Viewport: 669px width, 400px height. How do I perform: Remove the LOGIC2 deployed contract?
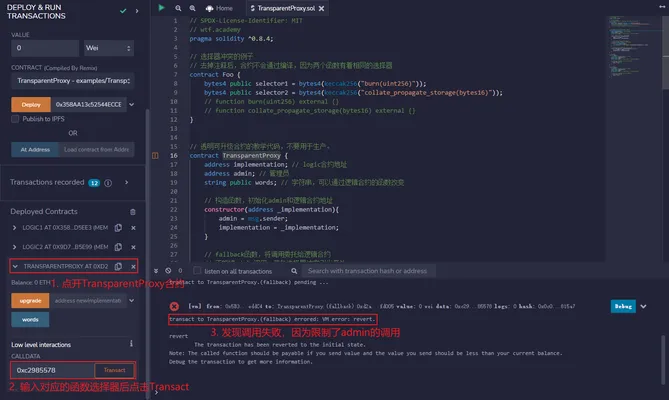tap(133, 247)
